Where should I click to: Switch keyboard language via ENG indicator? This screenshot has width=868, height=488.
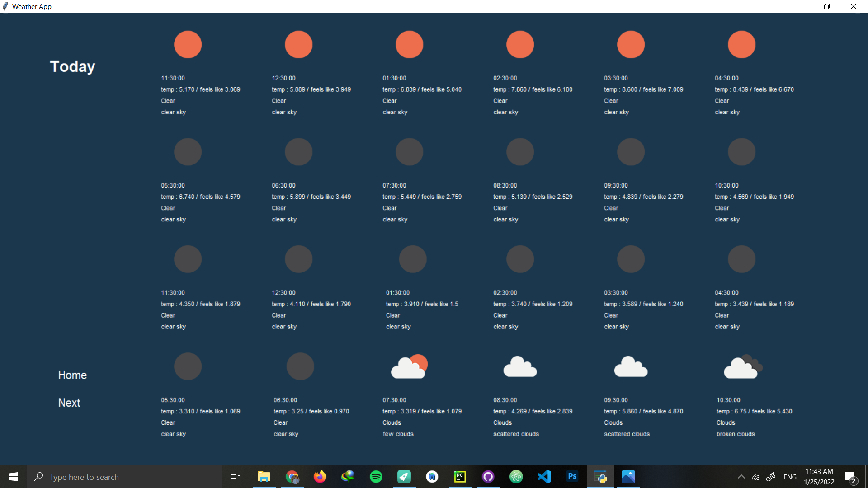coord(789,476)
